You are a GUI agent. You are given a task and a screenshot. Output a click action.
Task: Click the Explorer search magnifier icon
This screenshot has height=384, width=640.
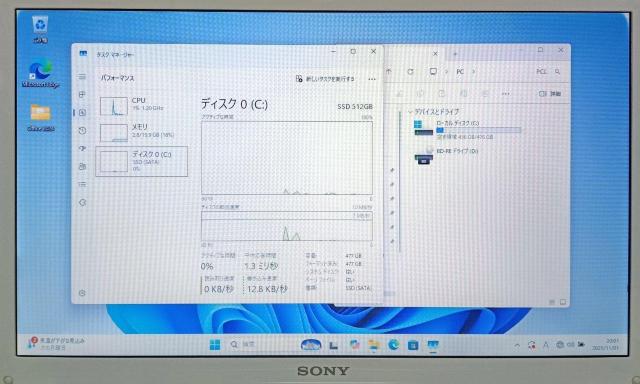(557, 71)
